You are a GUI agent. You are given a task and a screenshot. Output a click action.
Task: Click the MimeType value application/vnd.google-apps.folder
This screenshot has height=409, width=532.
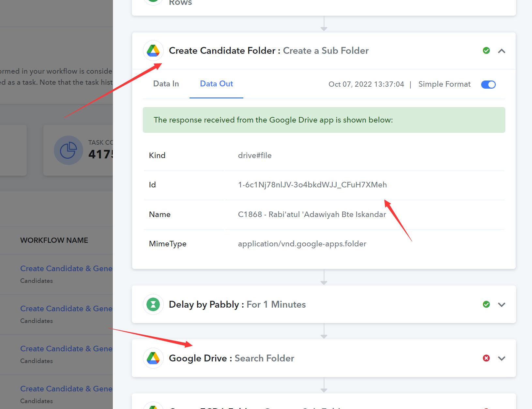302,244
